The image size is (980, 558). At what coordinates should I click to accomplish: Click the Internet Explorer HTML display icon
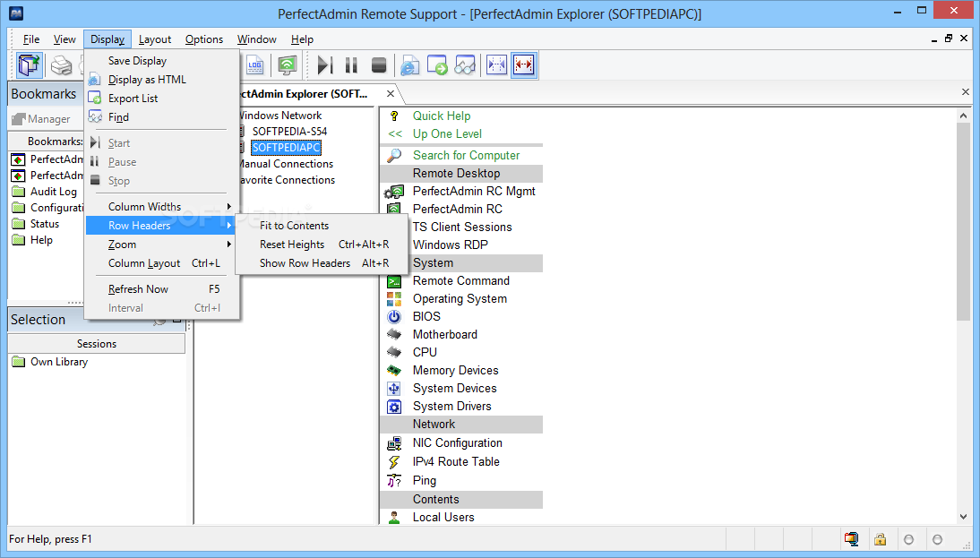click(x=409, y=65)
